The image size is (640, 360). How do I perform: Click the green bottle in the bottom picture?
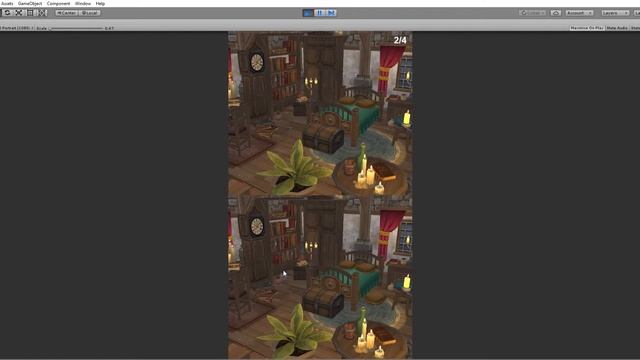[362, 320]
